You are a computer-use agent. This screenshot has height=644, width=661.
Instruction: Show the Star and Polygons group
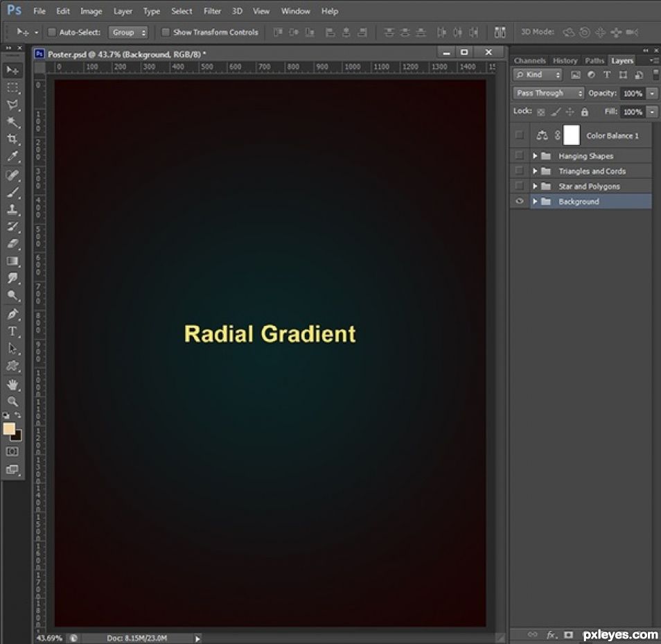point(520,186)
